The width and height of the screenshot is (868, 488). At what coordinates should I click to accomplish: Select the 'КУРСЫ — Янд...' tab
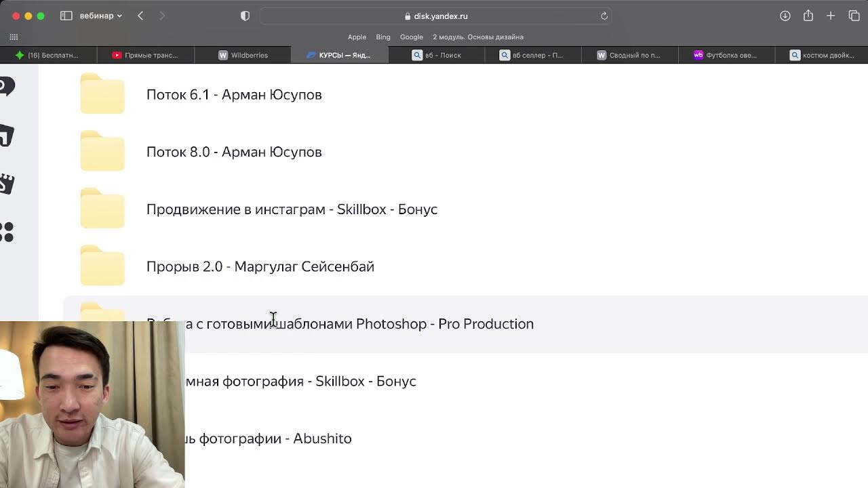[x=339, y=55]
